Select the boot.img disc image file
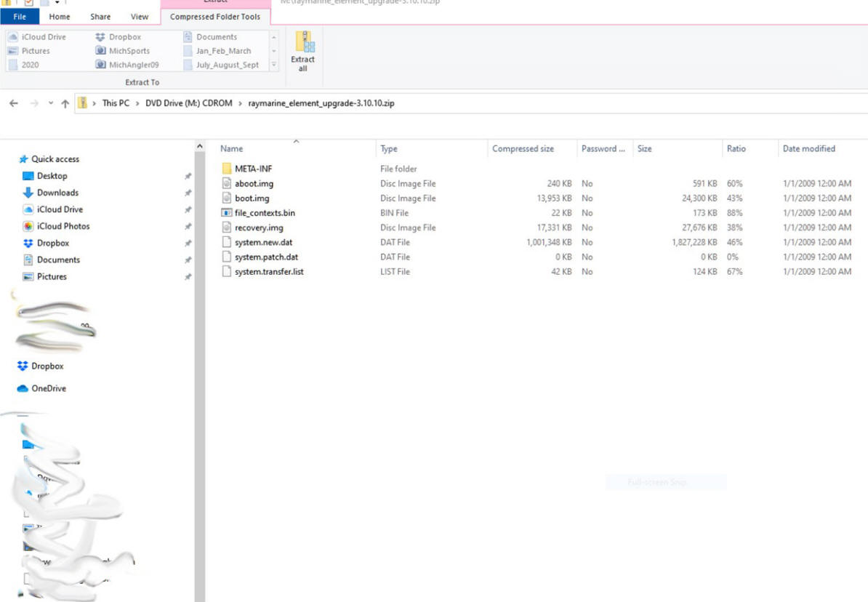The height and width of the screenshot is (602, 868). (x=252, y=198)
